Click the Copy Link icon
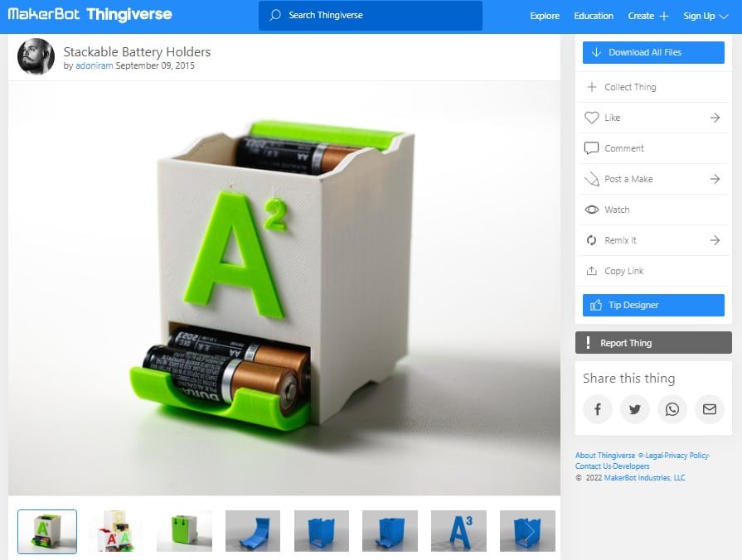Image resolution: width=742 pixels, height=560 pixels. [x=591, y=271]
